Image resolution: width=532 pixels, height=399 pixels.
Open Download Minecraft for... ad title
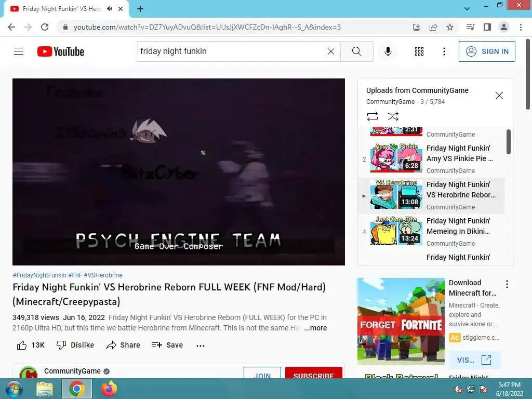click(472, 288)
